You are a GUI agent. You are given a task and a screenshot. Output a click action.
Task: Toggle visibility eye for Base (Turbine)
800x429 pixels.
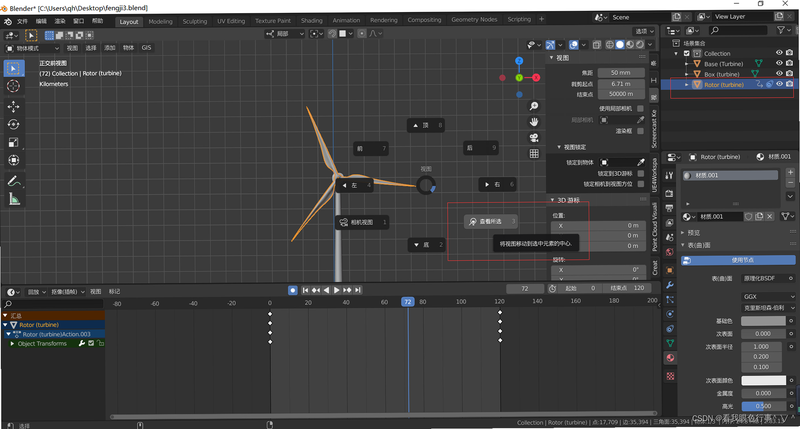click(x=779, y=63)
